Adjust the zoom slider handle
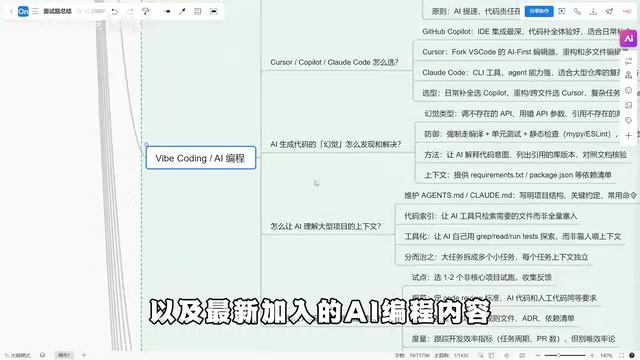The width and height of the screenshot is (640, 360). [x=558, y=356]
